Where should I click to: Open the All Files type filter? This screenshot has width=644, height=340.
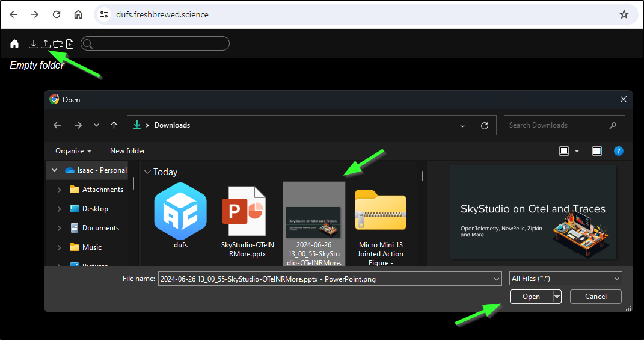click(566, 279)
